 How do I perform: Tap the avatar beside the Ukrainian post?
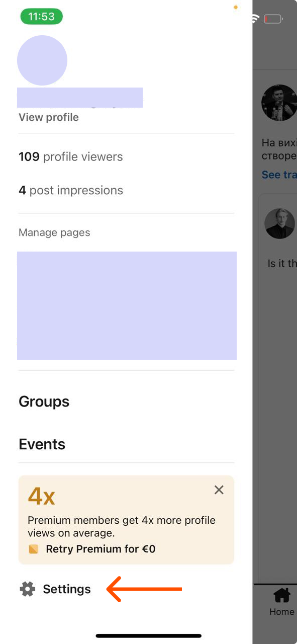279,103
